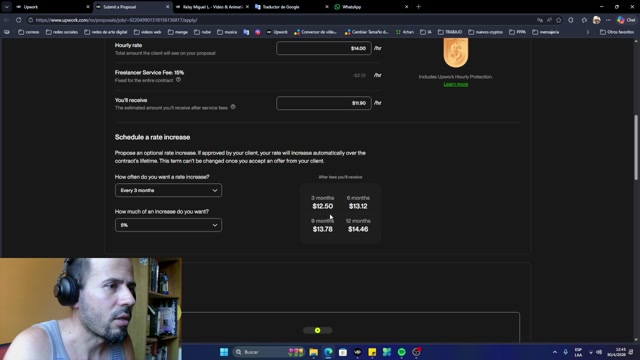Image resolution: width=640 pixels, height=360 pixels.
Task: Show the info tooltip next to Fixed for the entire contract
Action: [178, 80]
